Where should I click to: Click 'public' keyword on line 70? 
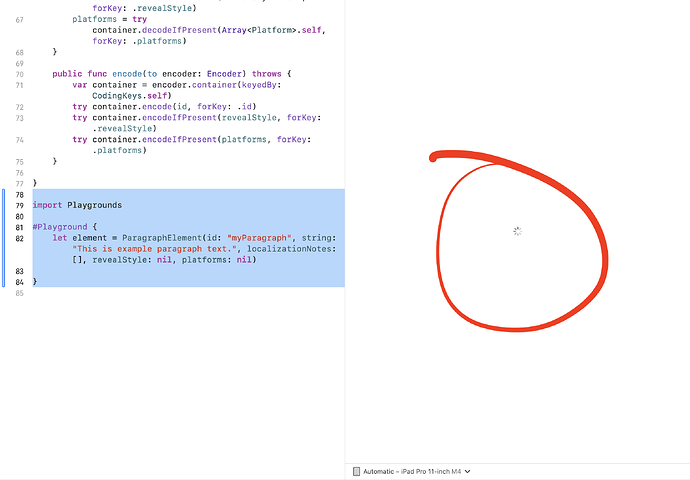click(x=67, y=74)
